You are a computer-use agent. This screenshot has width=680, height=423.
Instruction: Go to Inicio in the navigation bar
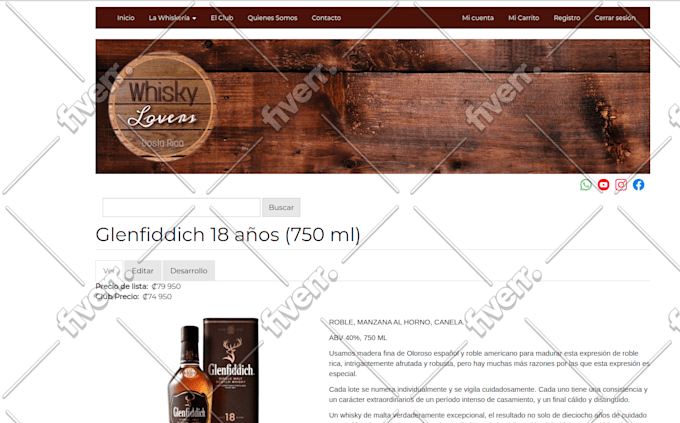click(125, 18)
